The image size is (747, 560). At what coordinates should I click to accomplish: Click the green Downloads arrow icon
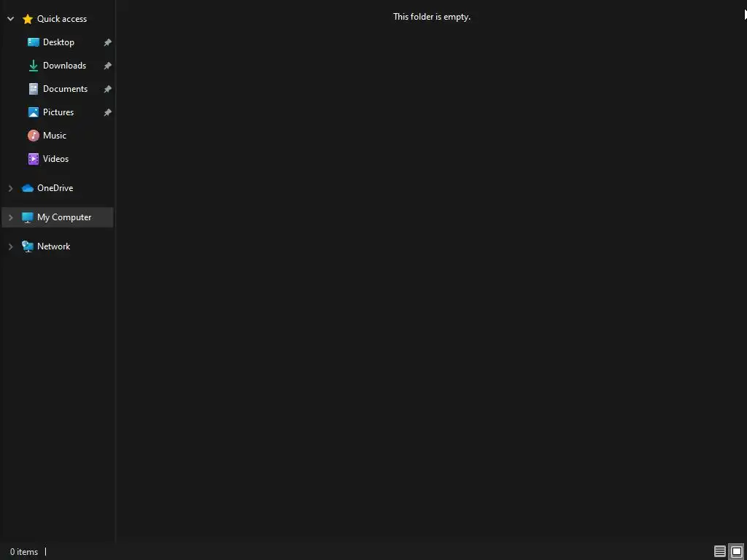34,66
